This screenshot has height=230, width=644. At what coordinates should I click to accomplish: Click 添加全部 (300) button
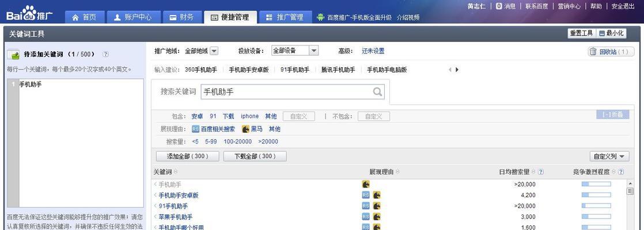tap(187, 156)
